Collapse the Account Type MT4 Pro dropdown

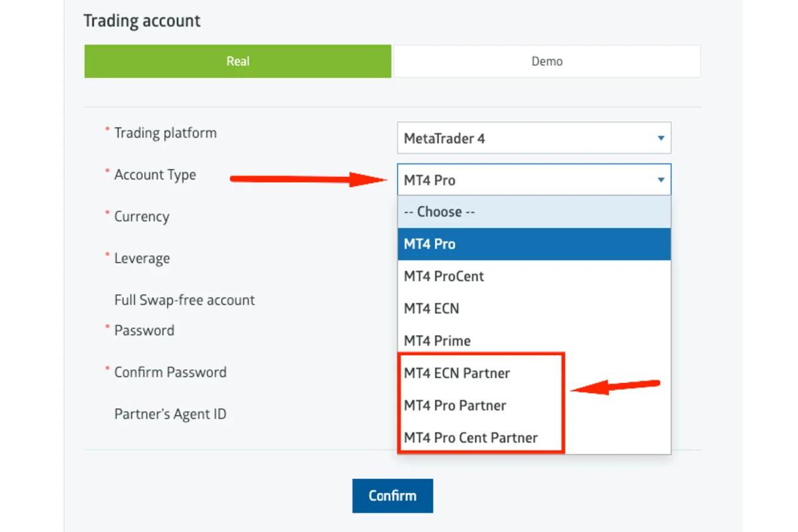tap(534, 180)
